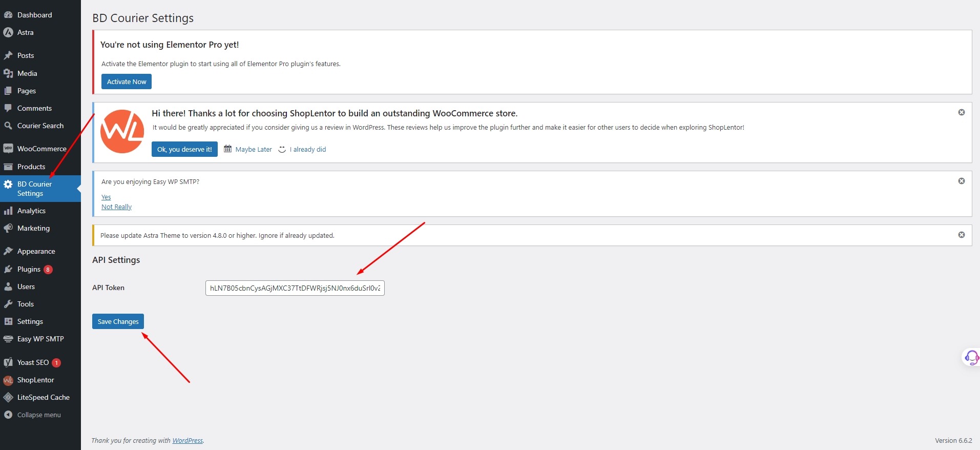Click the Courier Search magnifier icon
The height and width of the screenshot is (450, 980).
[x=8, y=126]
